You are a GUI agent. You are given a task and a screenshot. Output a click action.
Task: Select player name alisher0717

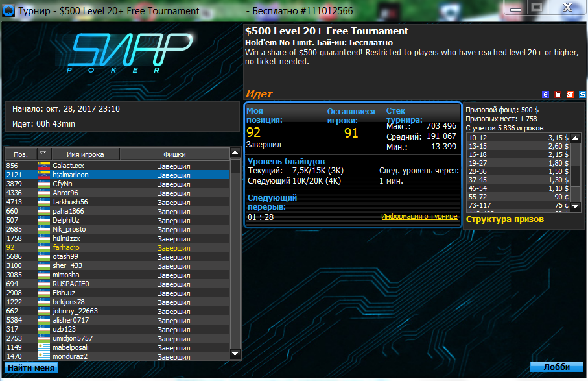[x=71, y=320]
